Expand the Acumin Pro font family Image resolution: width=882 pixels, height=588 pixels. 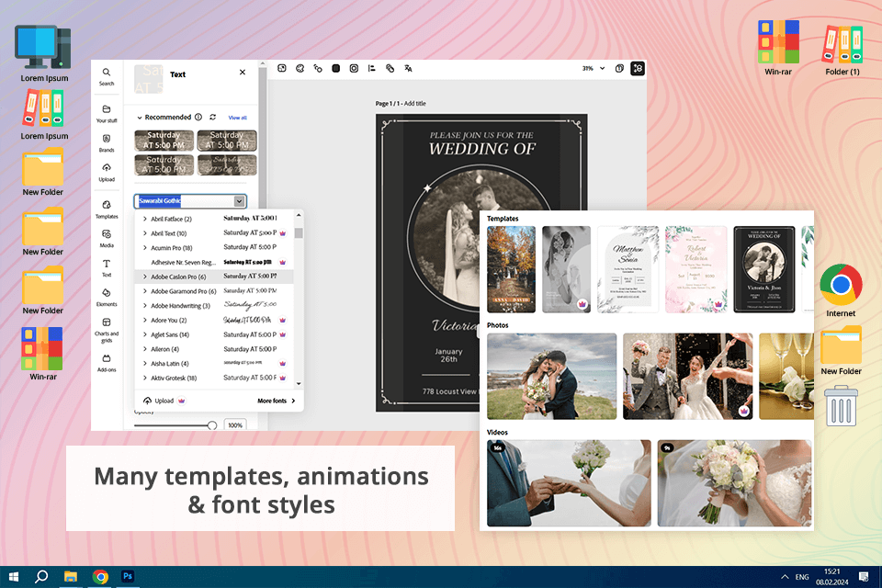(144, 247)
